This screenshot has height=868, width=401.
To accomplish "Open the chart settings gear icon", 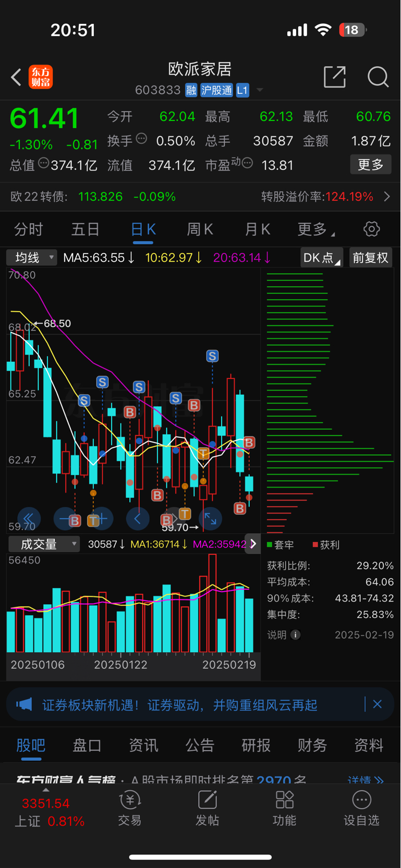I will (x=371, y=229).
